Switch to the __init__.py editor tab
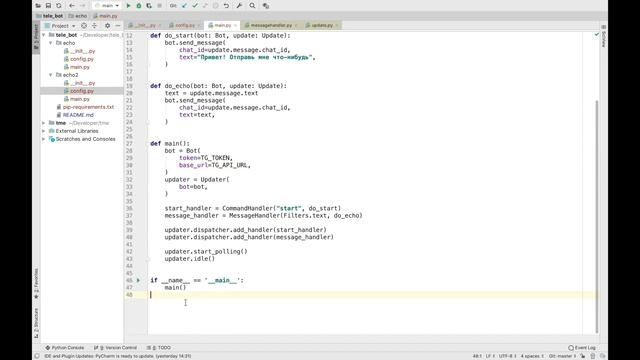The image size is (640, 360). pyautogui.click(x=144, y=25)
